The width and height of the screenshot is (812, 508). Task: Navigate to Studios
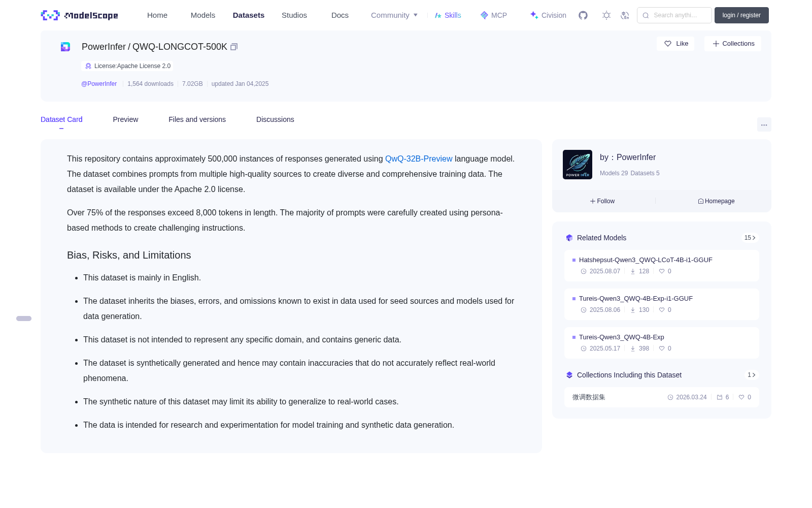(x=294, y=15)
